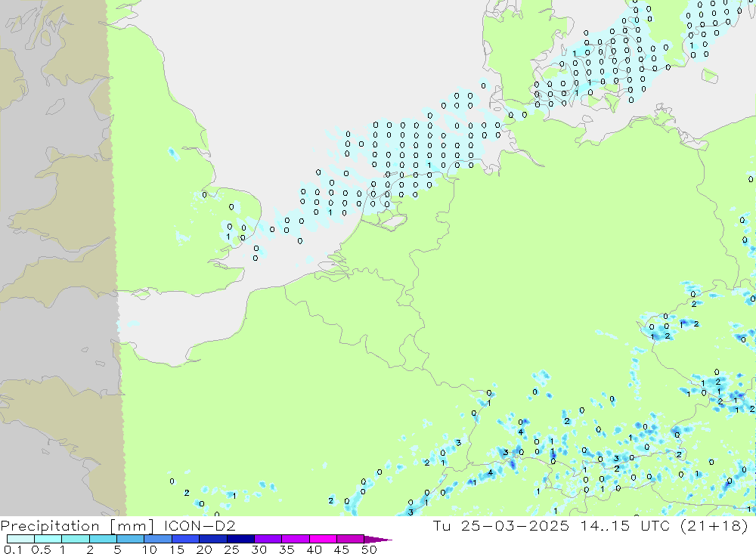Click the 5–10 mm blue legend swatch
The width and height of the screenshot is (756, 554).
(130, 539)
